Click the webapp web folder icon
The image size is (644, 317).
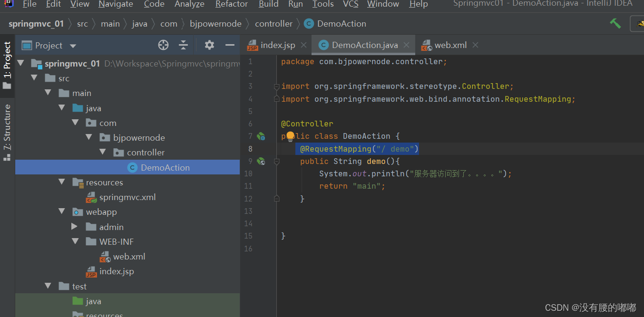tap(78, 212)
